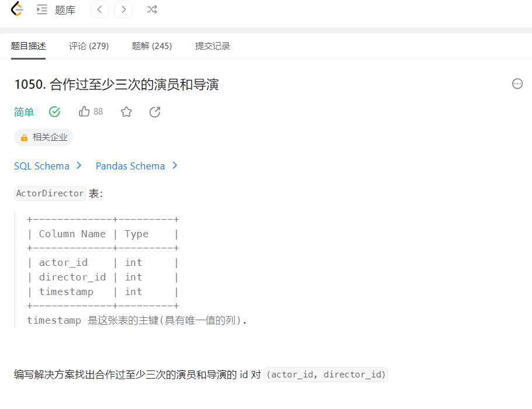This screenshot has width=532, height=409.
Task: Open the 题库 problem library link
Action: [65, 10]
